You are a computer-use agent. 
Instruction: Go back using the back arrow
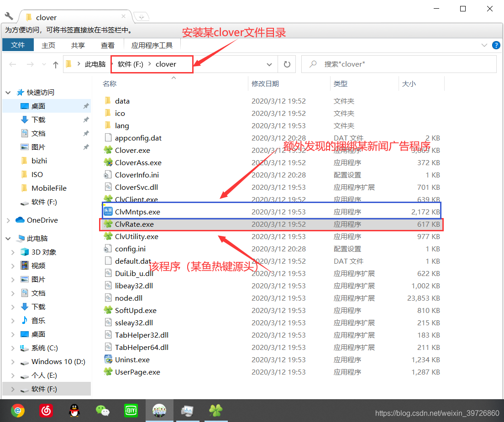(13, 64)
